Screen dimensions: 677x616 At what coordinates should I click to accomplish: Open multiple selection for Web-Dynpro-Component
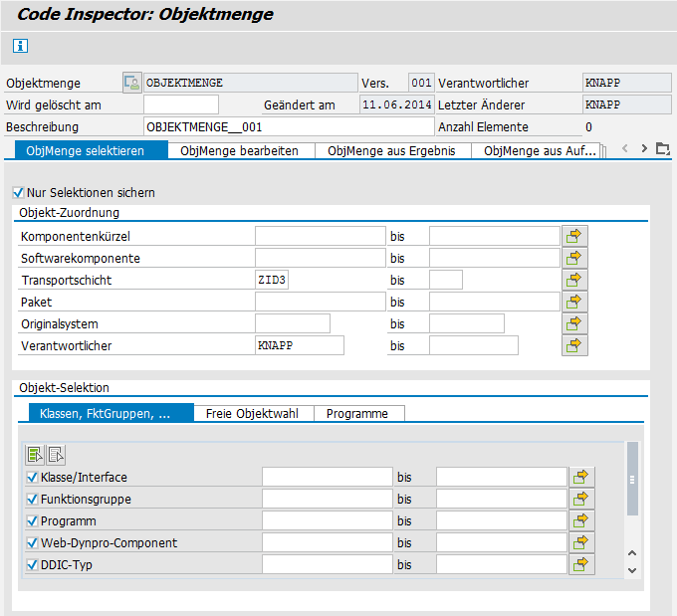coord(581,542)
